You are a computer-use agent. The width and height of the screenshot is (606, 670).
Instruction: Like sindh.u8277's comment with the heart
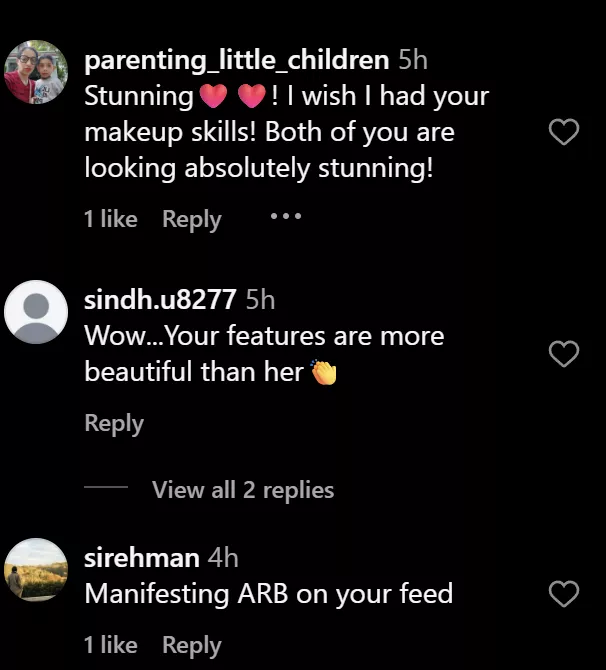[565, 353]
